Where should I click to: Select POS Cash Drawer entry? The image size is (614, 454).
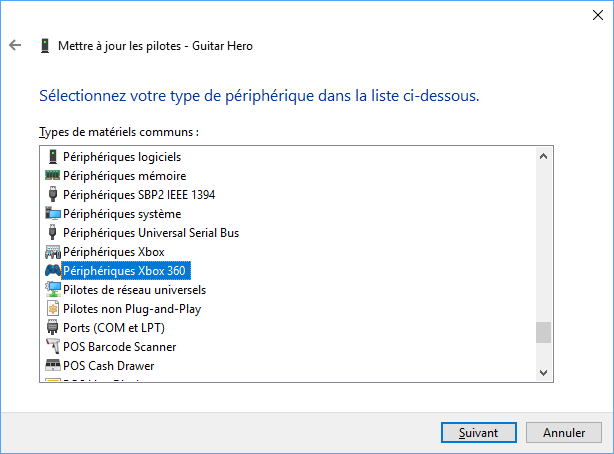click(108, 365)
